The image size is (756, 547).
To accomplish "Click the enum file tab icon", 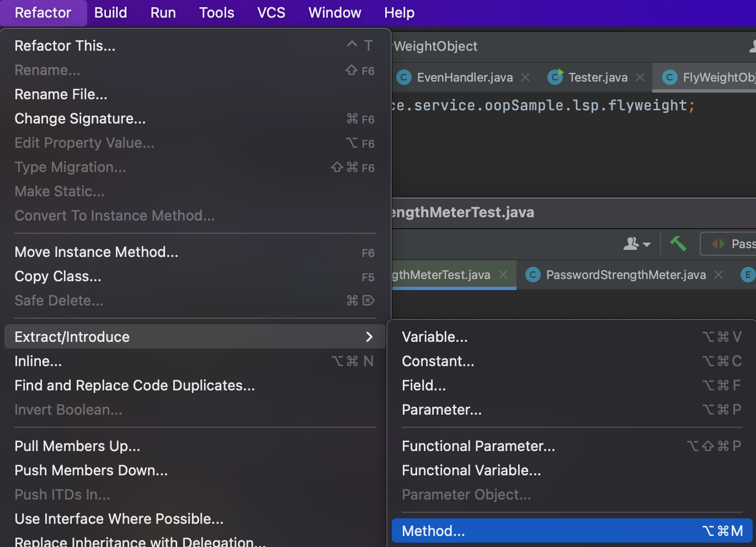I will coord(748,275).
